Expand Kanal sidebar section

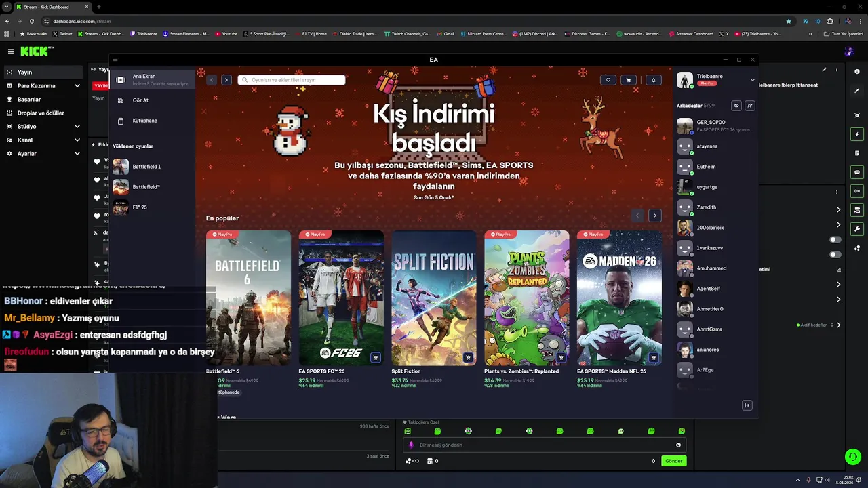point(77,140)
